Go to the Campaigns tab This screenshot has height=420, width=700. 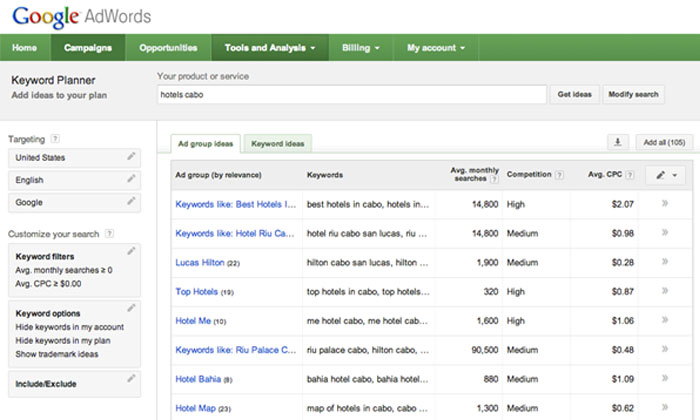[88, 47]
